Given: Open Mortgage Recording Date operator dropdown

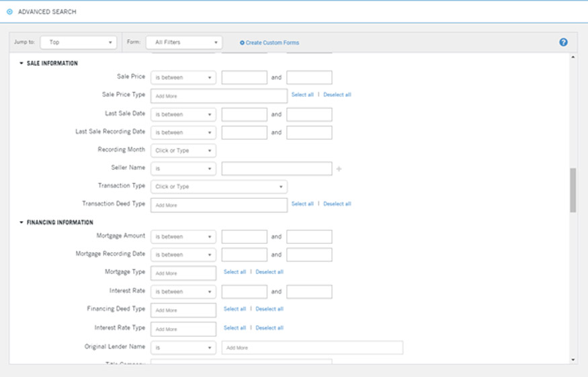Looking at the screenshot, I should point(183,255).
